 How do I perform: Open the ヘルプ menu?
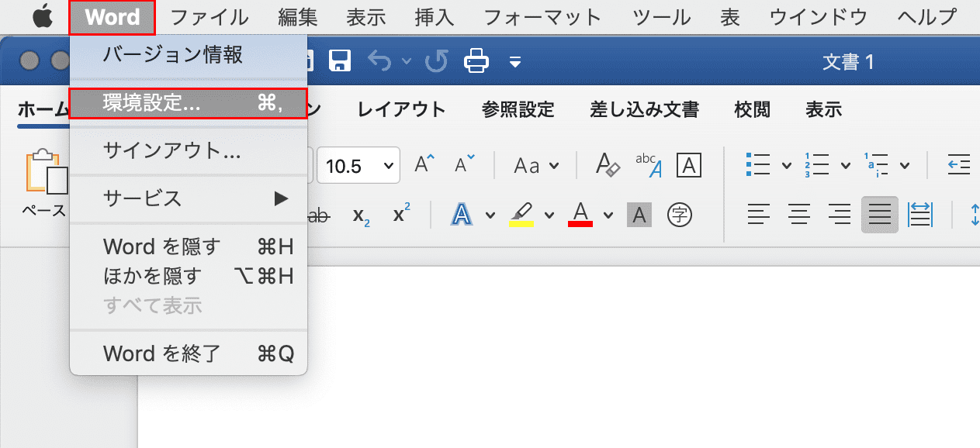point(926,17)
